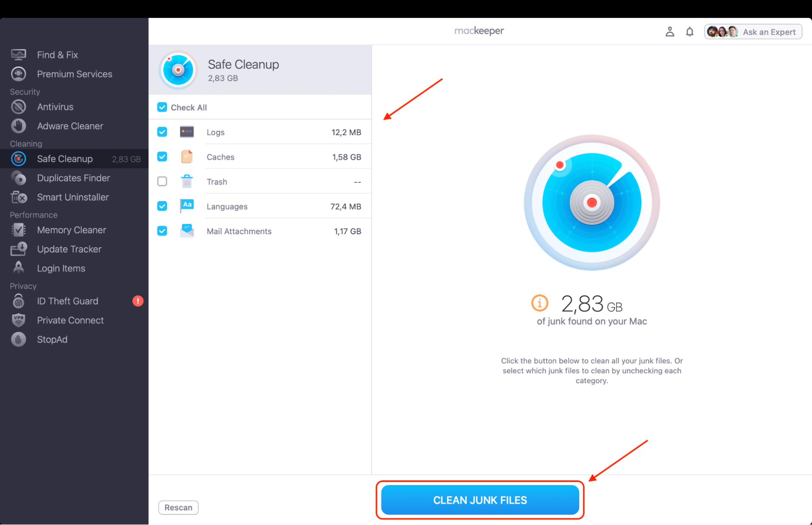Uncheck the Logs category

162,132
